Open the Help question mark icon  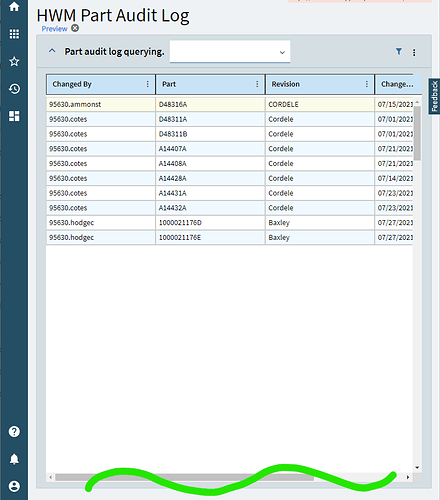(14, 432)
